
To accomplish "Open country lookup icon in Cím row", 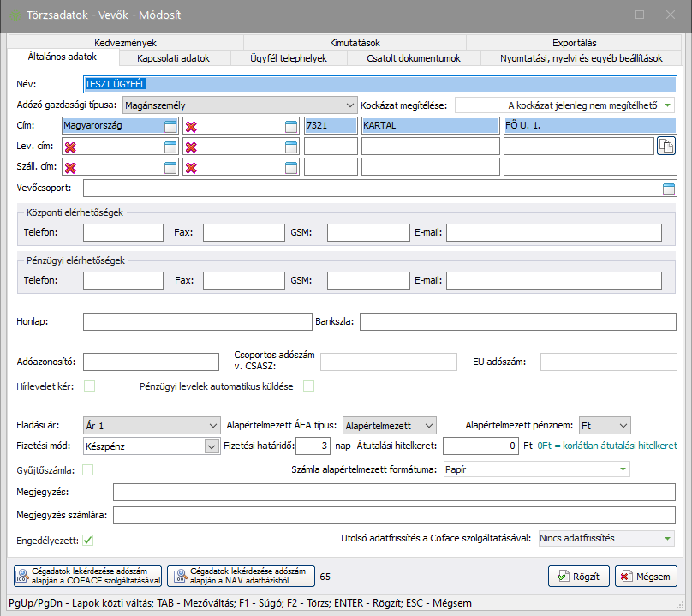I will pyautogui.click(x=170, y=126).
